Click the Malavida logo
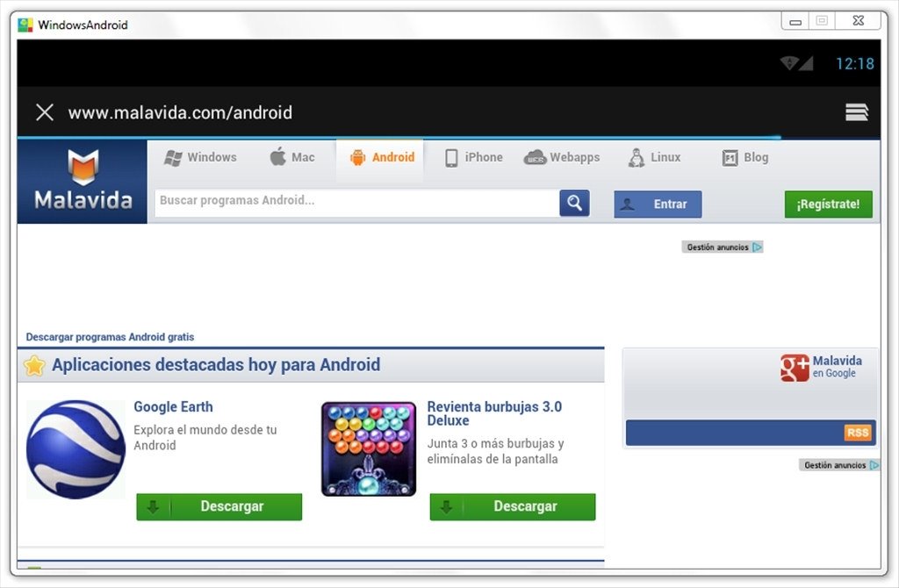 click(83, 181)
